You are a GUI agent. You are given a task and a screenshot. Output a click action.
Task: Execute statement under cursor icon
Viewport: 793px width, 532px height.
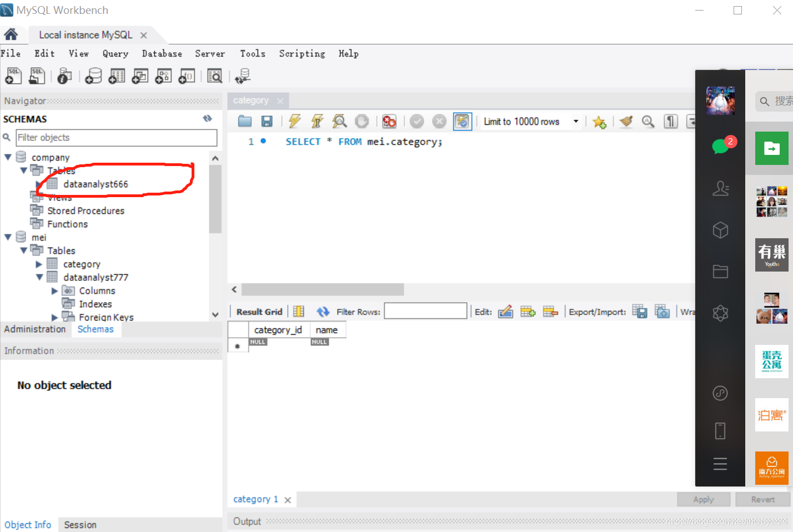317,121
